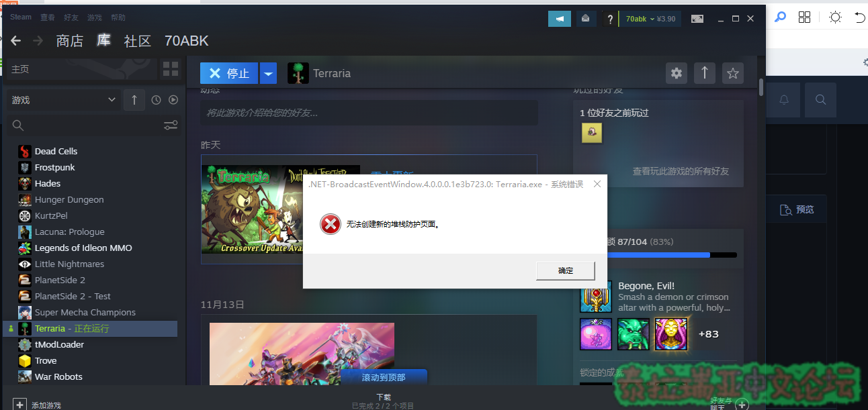Click the plus icon for Add Game
The height and width of the screenshot is (410, 868).
[19, 405]
